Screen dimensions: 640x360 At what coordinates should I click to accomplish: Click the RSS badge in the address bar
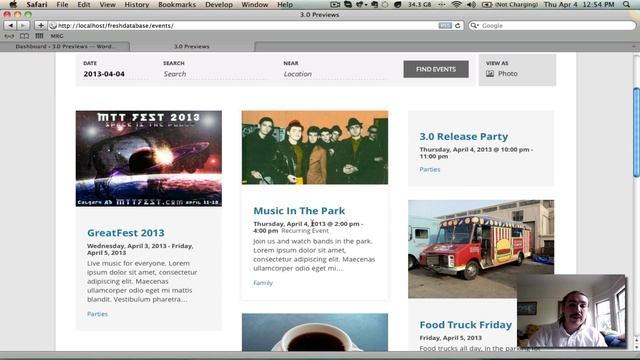(445, 25)
